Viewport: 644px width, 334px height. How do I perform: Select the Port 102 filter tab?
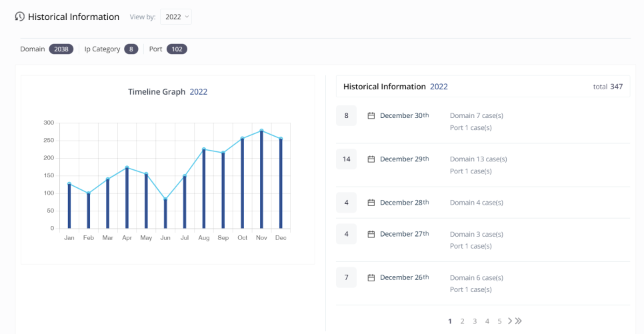click(x=168, y=49)
